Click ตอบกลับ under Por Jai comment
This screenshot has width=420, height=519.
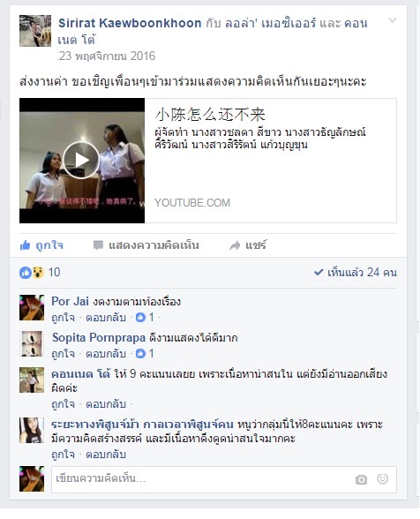(106, 318)
